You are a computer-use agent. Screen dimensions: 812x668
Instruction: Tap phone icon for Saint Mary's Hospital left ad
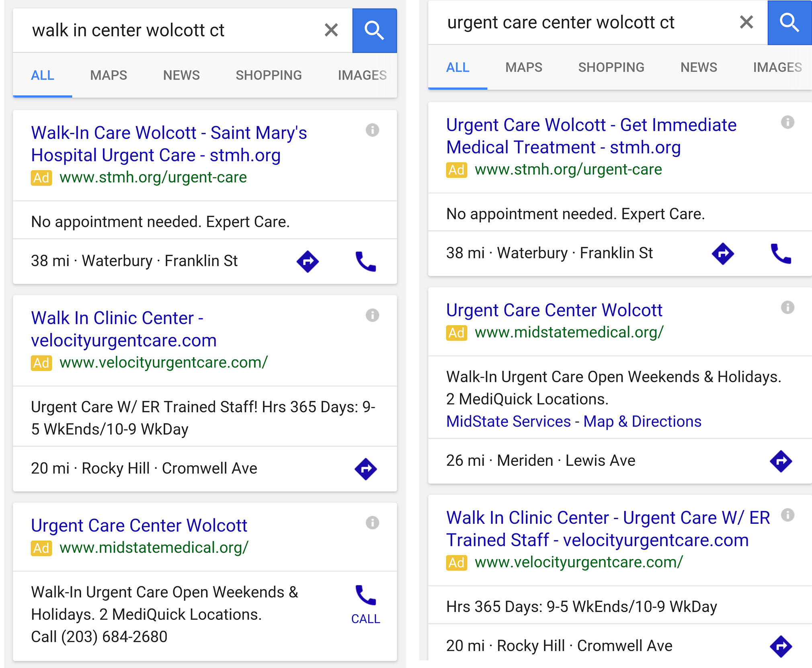[x=366, y=261]
